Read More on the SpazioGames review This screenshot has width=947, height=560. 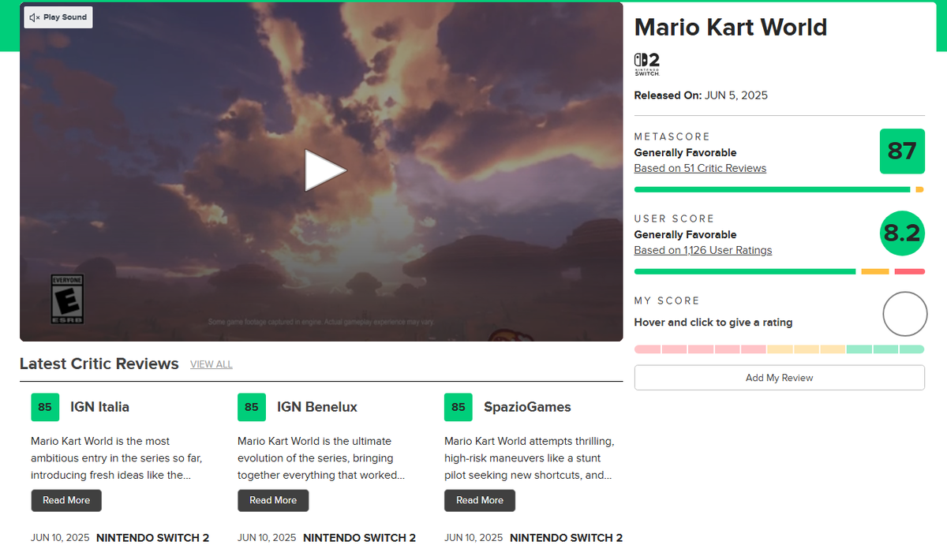pyautogui.click(x=479, y=500)
